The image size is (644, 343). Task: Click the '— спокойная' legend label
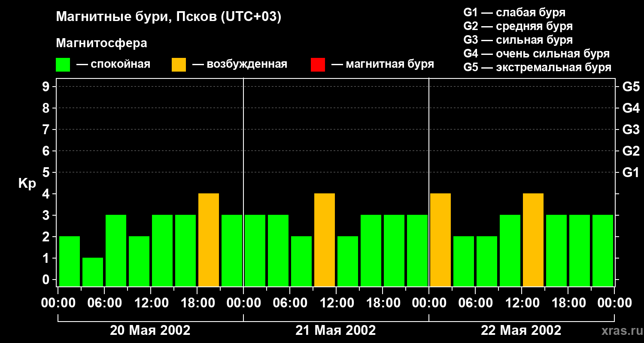[x=113, y=64]
